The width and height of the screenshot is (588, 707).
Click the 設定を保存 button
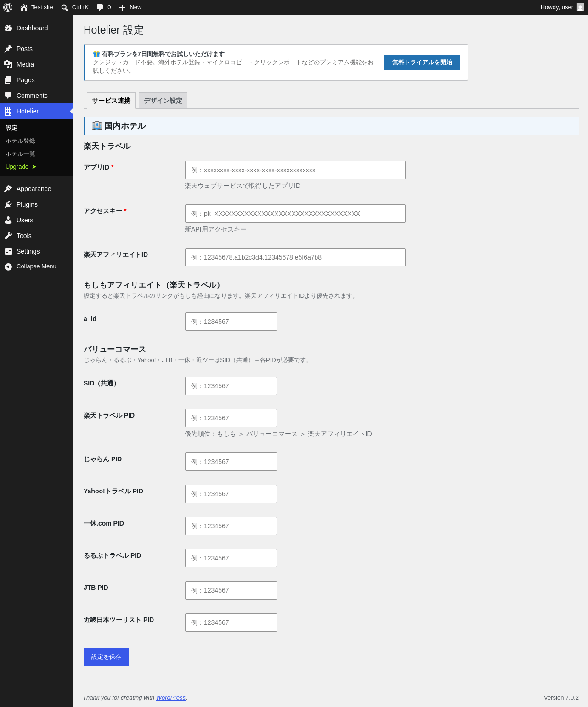coord(106,657)
